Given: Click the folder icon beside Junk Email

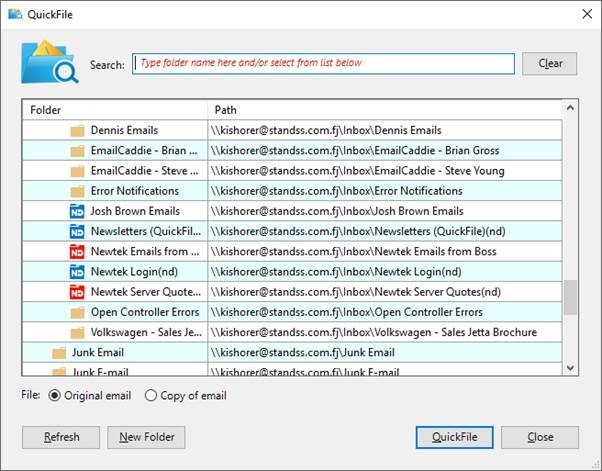Looking at the screenshot, I should click(59, 353).
